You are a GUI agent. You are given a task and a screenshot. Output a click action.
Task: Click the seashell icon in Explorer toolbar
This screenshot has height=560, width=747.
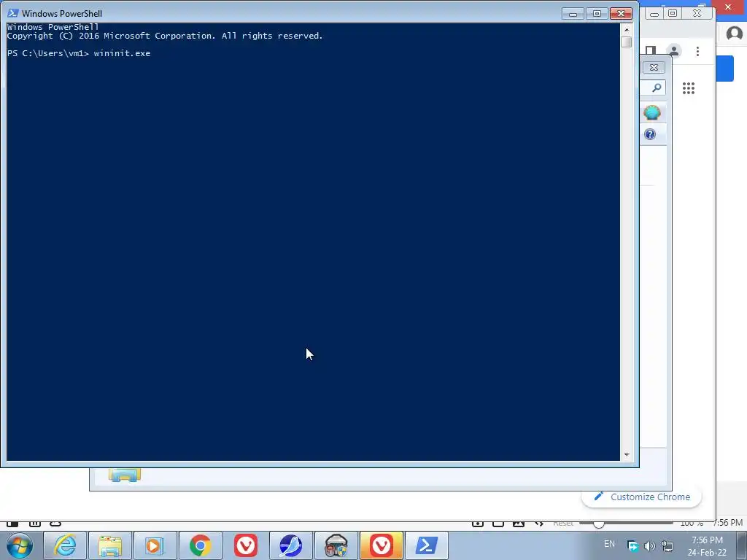[x=651, y=113]
